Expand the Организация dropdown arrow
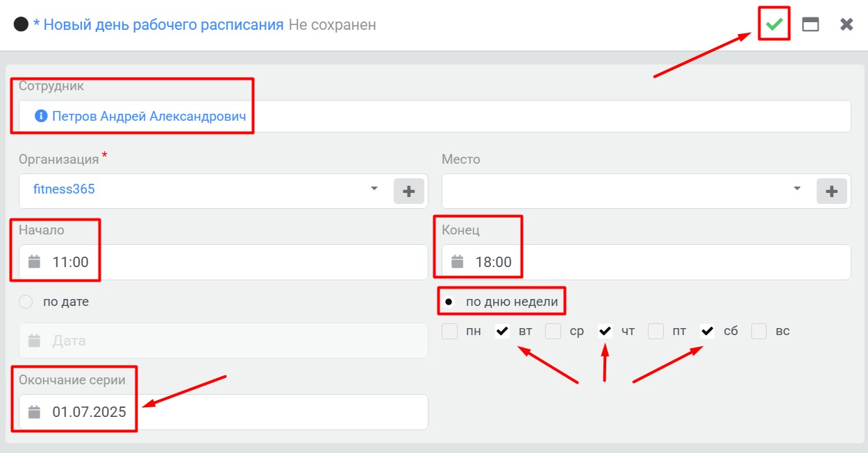868x453 pixels. pos(374,188)
